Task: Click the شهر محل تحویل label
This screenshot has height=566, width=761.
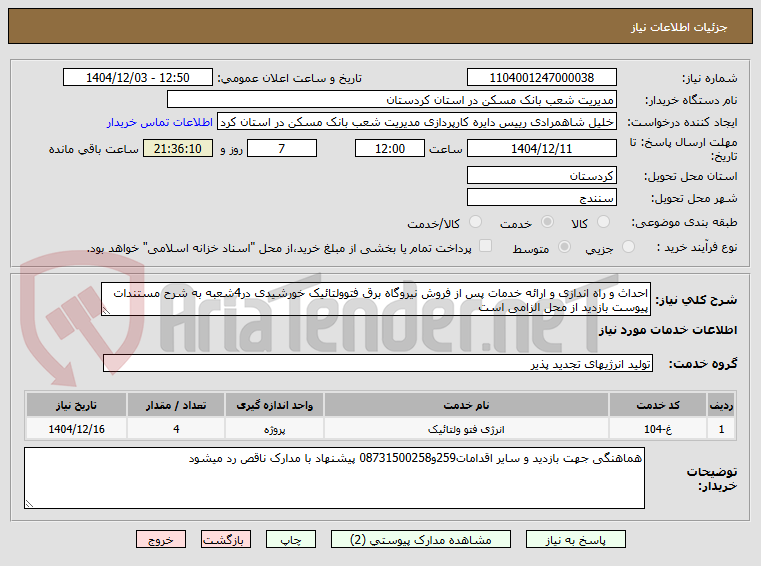Action: click(x=694, y=198)
